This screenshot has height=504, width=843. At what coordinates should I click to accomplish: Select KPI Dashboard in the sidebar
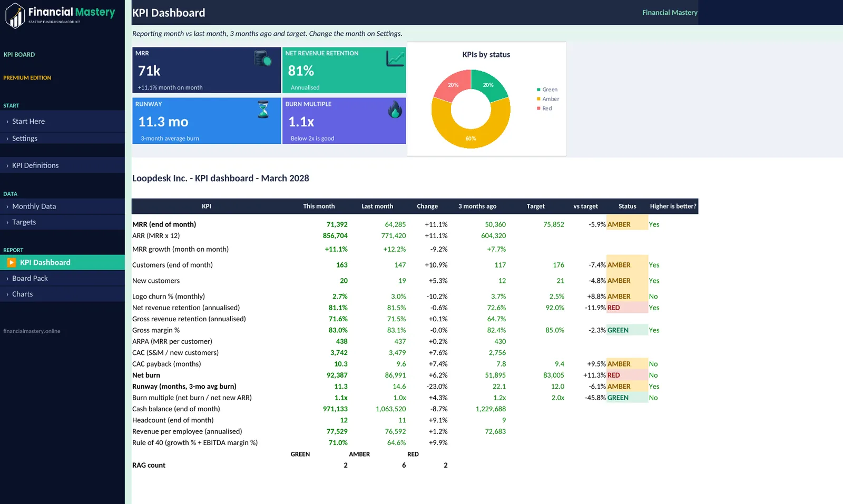[x=62, y=262]
